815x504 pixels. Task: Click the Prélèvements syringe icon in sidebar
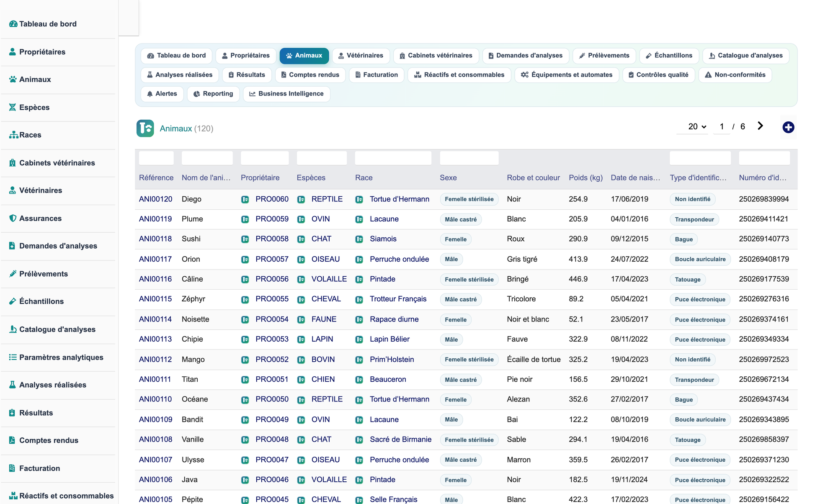[13, 274]
